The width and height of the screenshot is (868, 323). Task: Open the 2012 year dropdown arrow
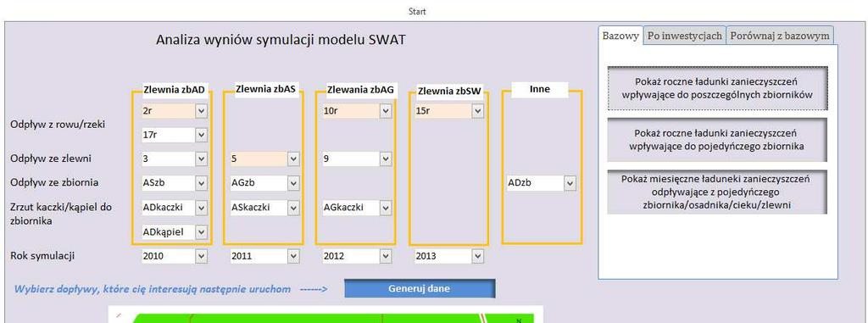coord(386,256)
